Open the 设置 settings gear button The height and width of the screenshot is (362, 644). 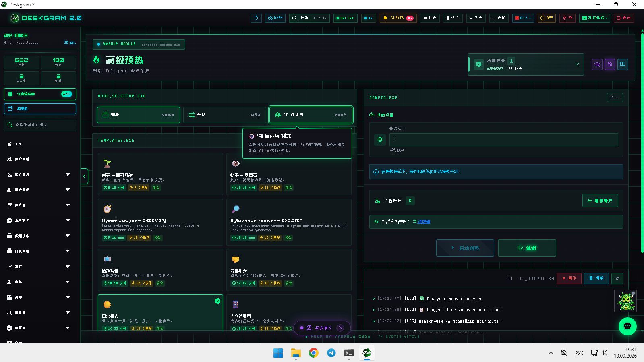point(499,18)
